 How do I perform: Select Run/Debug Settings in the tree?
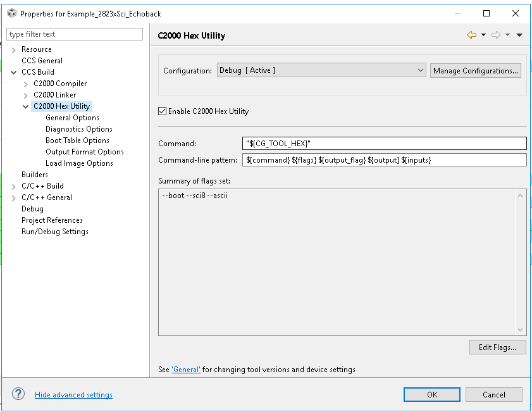pyautogui.click(x=55, y=232)
